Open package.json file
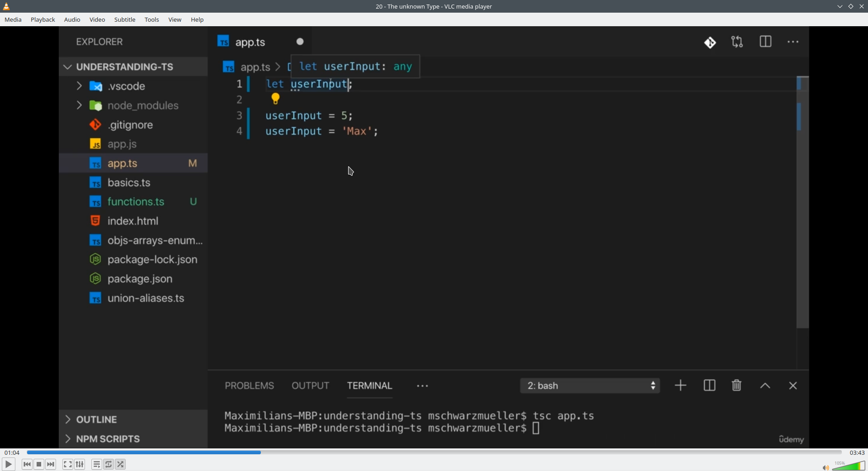Image resolution: width=868 pixels, height=471 pixels. [133, 279]
